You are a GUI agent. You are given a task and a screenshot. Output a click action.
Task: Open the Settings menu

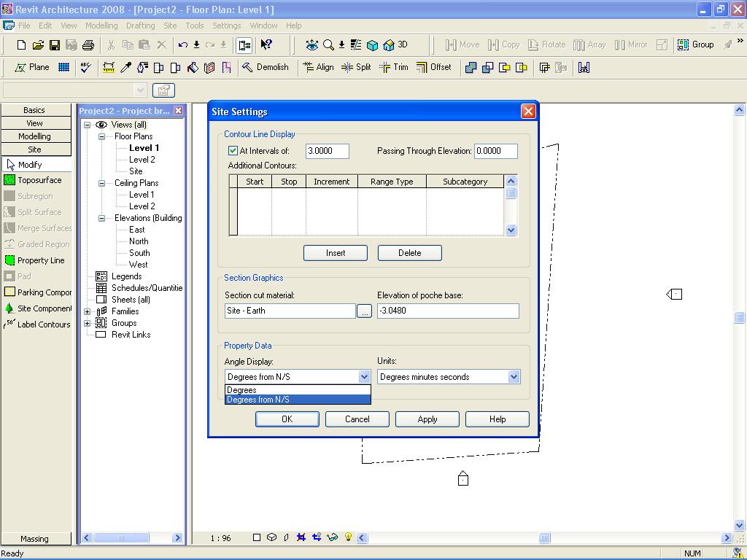(226, 26)
